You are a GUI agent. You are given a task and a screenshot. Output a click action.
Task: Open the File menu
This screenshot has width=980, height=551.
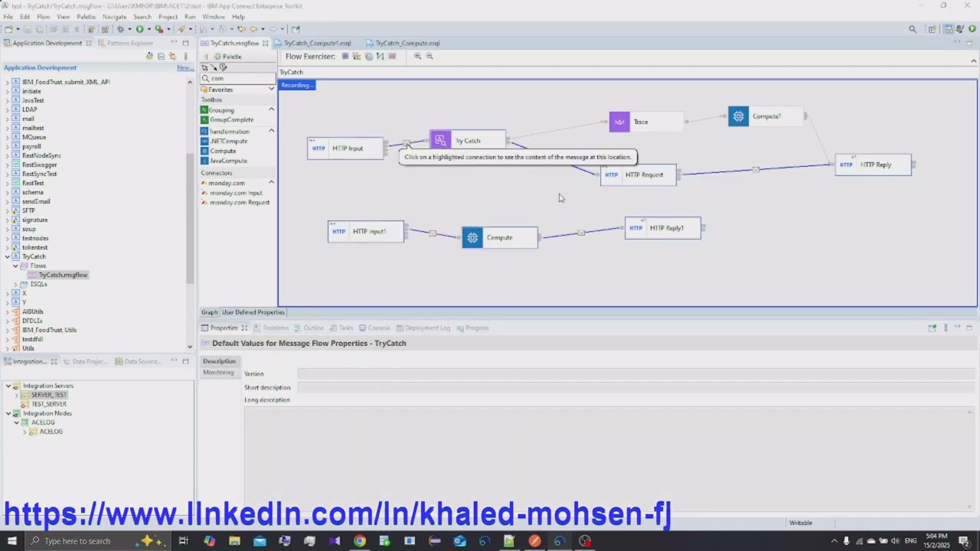point(8,16)
